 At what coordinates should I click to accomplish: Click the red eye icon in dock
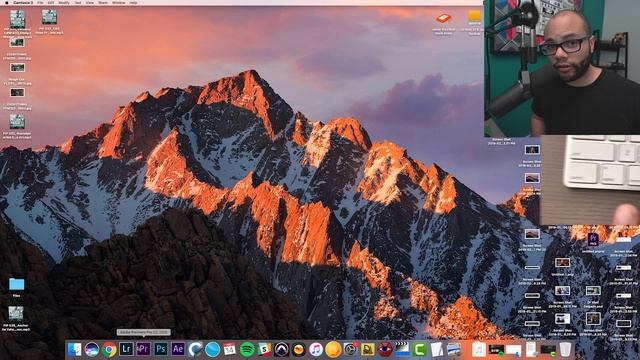384,349
